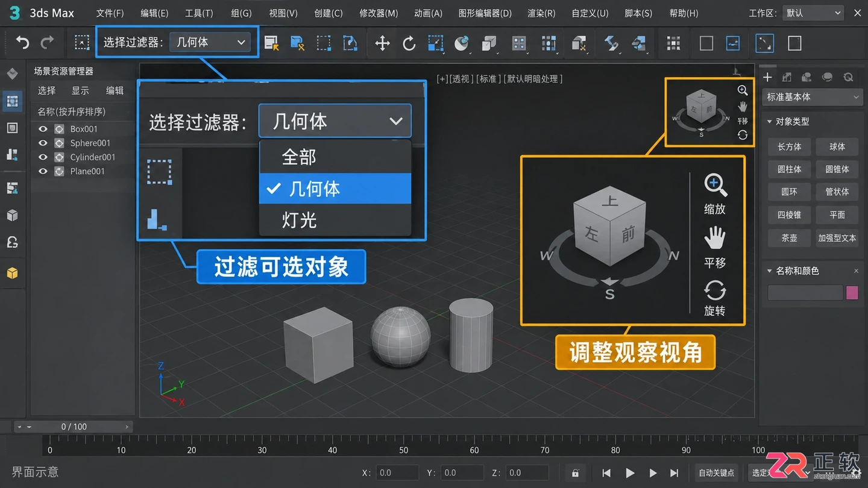Screen dimensions: 868x488
Task: Click the Select and Place sphere icon
Action: click(462, 43)
